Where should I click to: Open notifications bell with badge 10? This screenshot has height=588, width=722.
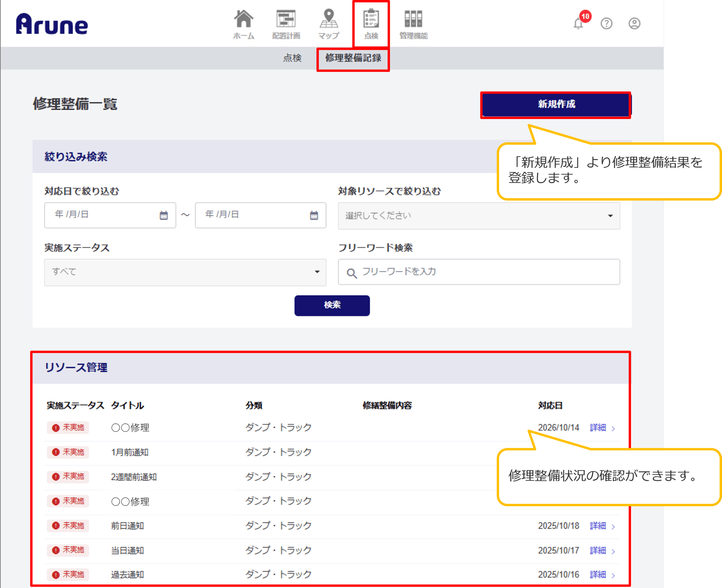pyautogui.click(x=579, y=23)
